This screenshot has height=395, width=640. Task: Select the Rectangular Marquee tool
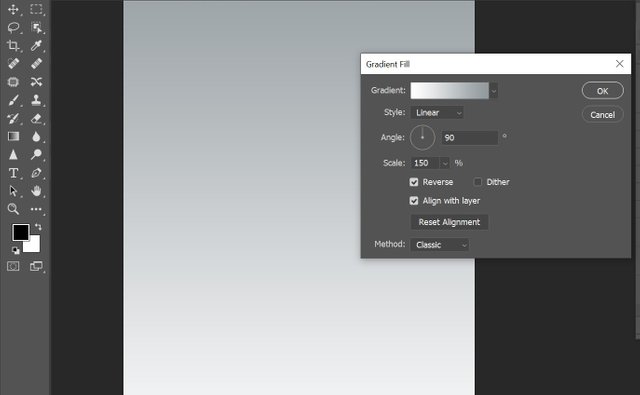coord(36,9)
